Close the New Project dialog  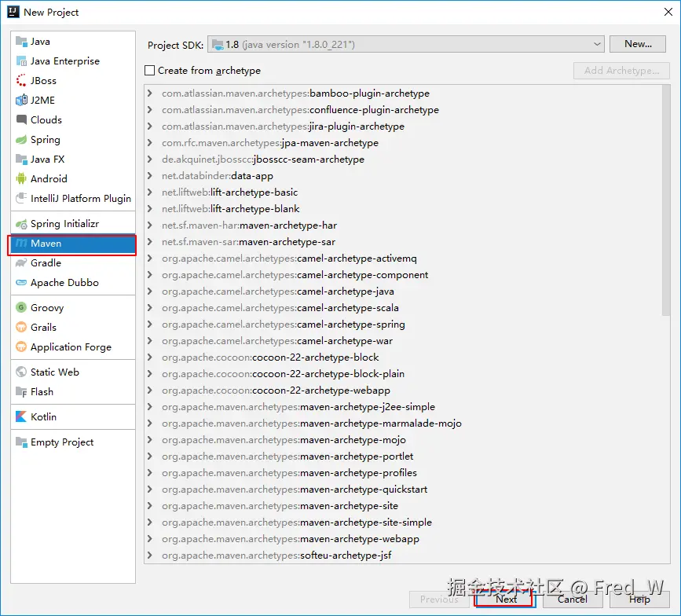coord(668,12)
